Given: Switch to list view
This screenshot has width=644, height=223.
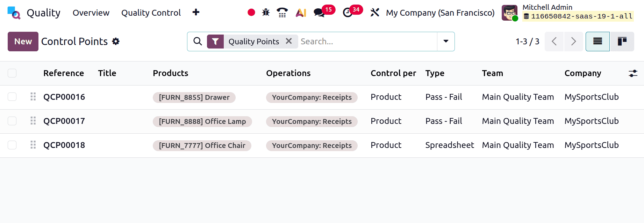Looking at the screenshot, I should click(598, 42).
